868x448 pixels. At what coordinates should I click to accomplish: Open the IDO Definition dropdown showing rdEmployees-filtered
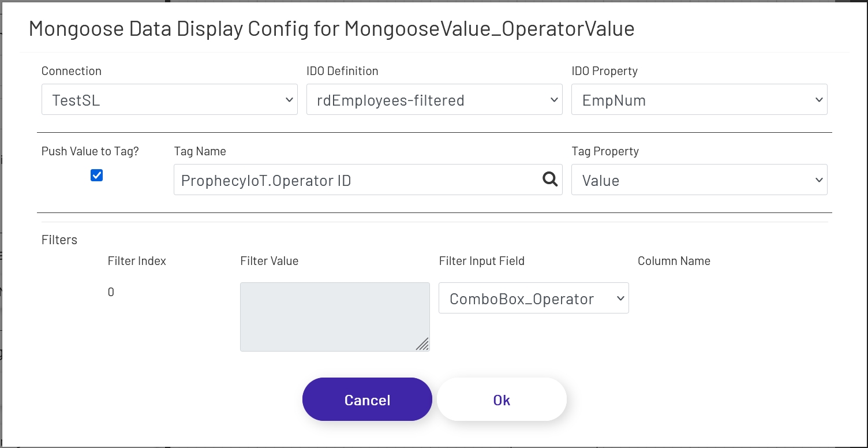[x=434, y=99]
